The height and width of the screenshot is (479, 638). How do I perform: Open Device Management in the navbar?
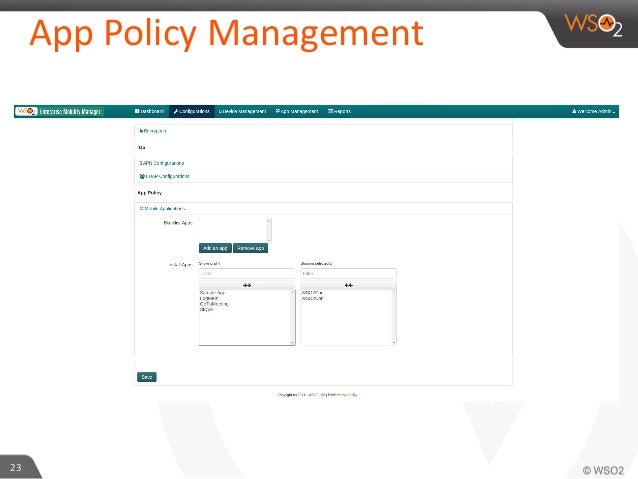(x=242, y=111)
